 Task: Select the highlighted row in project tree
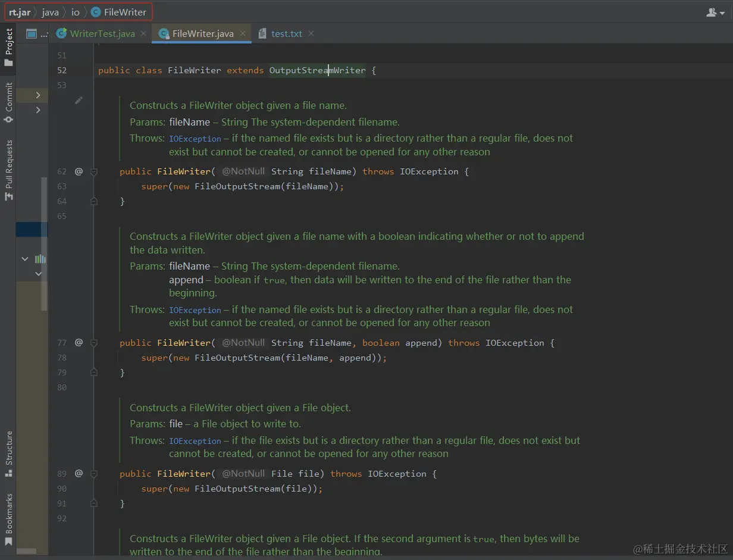[32, 229]
